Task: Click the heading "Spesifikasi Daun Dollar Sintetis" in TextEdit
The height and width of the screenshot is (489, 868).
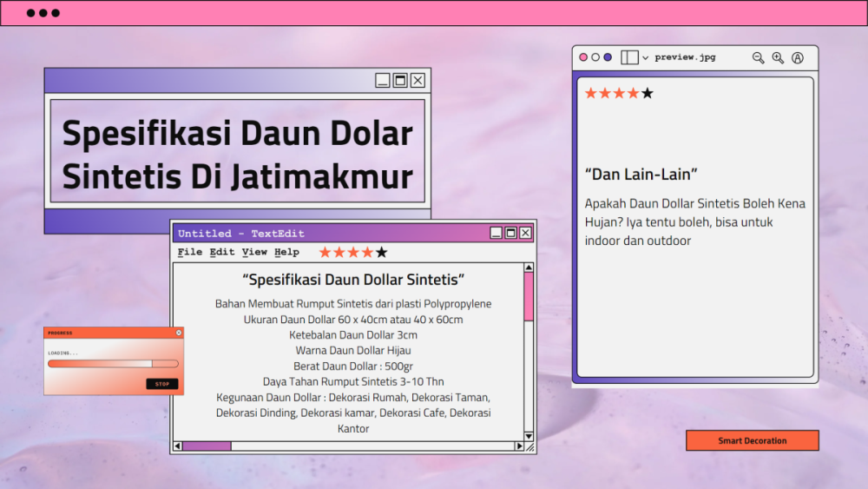Action: (353, 280)
